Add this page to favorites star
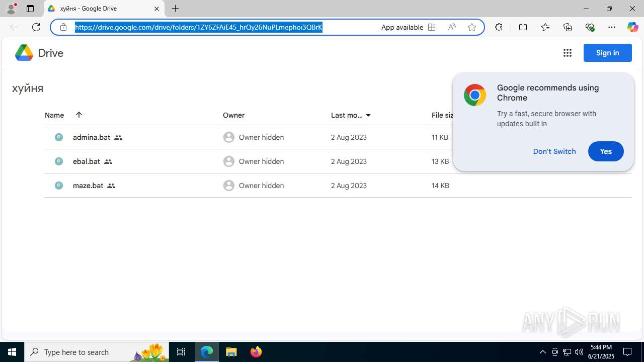This screenshot has height=362, width=644. (472, 27)
